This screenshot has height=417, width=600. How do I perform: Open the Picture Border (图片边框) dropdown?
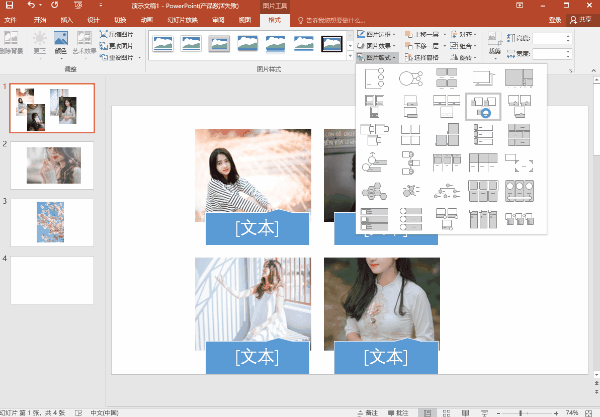(x=377, y=34)
